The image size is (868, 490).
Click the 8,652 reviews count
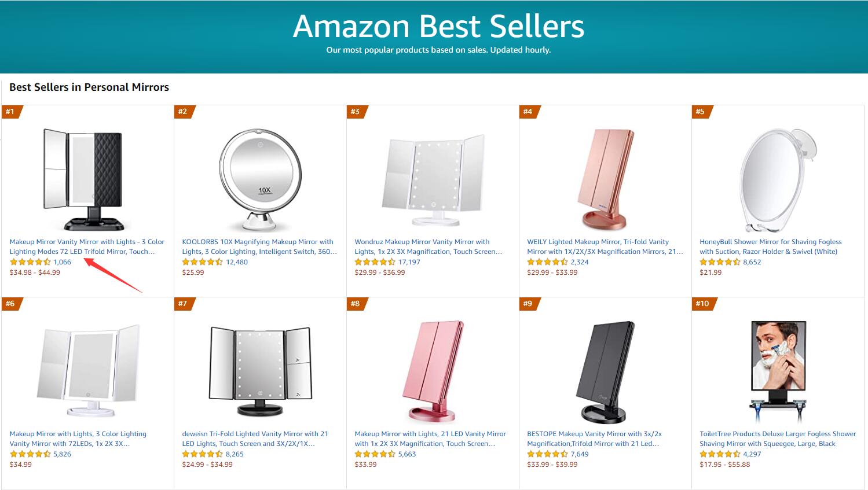click(x=752, y=262)
